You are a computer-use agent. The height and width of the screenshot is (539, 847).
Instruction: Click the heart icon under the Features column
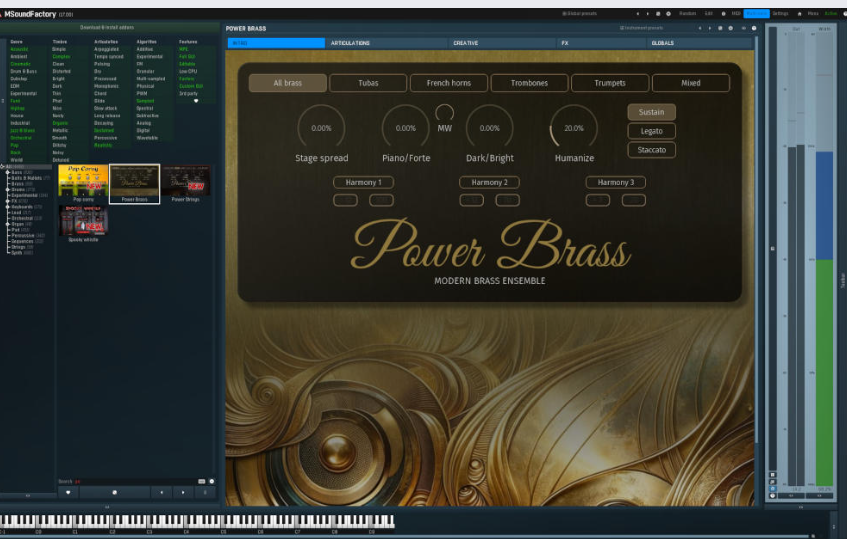pyautogui.click(x=196, y=101)
